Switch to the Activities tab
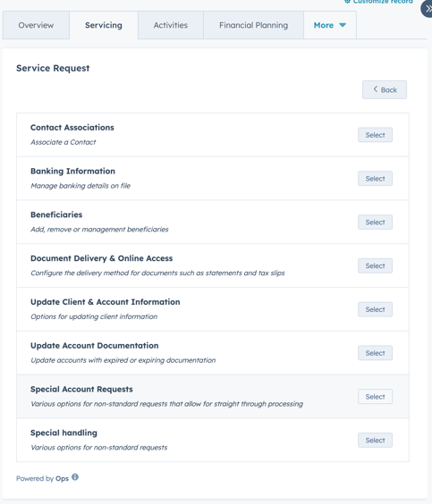Image resolution: width=432 pixels, height=504 pixels. [x=171, y=25]
